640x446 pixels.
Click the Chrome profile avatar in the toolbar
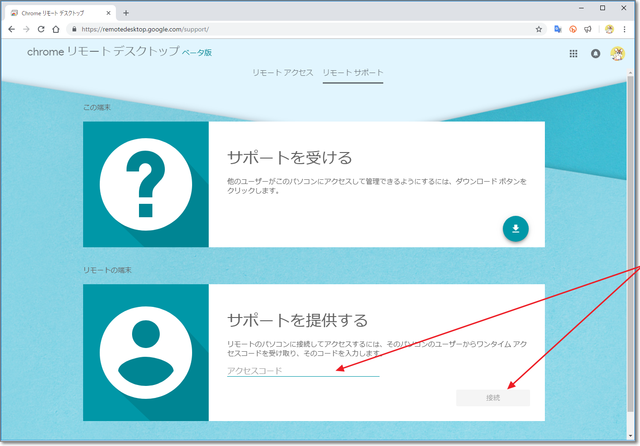tap(609, 29)
